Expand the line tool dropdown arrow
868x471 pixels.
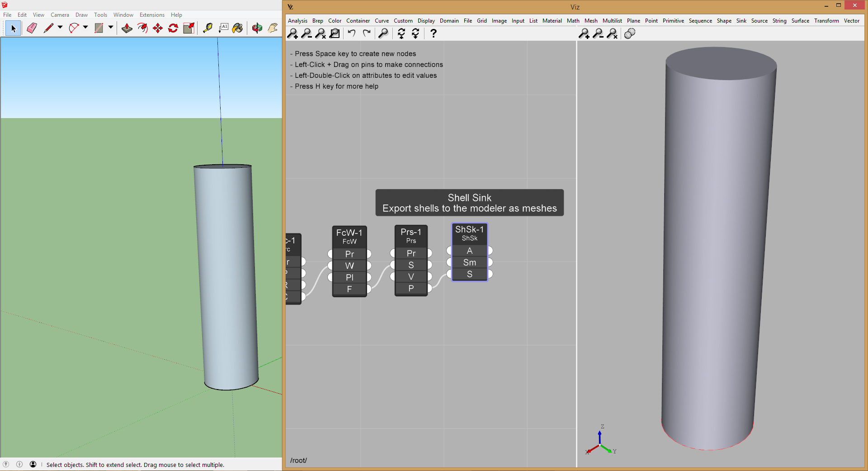click(60, 28)
